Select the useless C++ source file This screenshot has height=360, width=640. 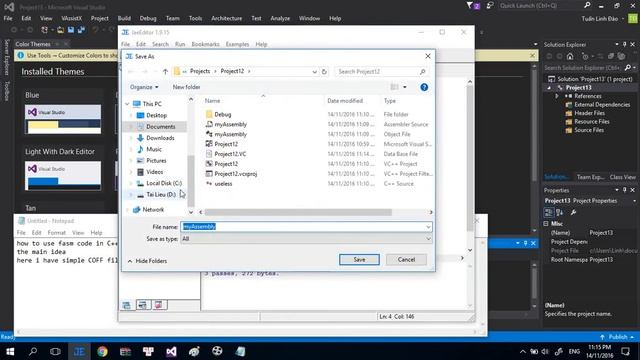223,184
